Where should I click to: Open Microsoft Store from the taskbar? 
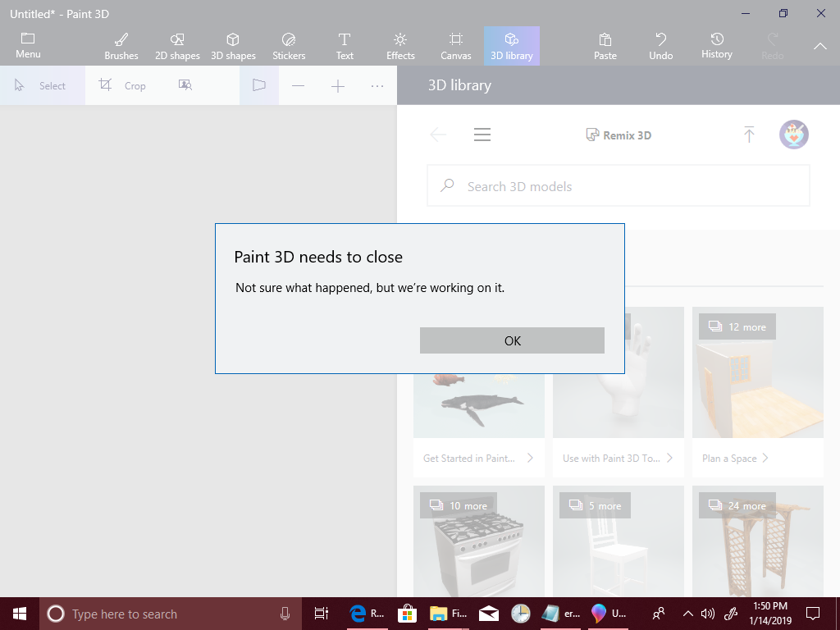click(x=407, y=614)
